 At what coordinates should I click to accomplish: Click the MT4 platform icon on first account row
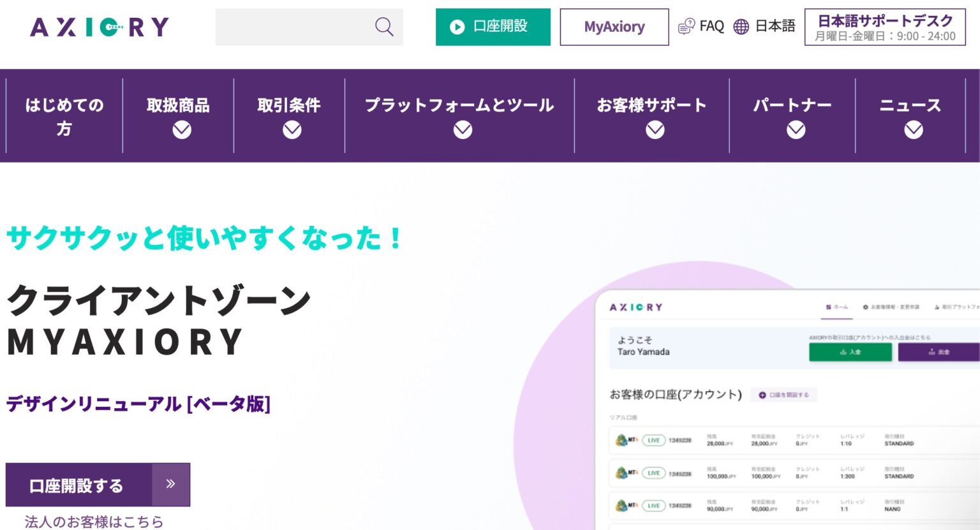tap(624, 439)
